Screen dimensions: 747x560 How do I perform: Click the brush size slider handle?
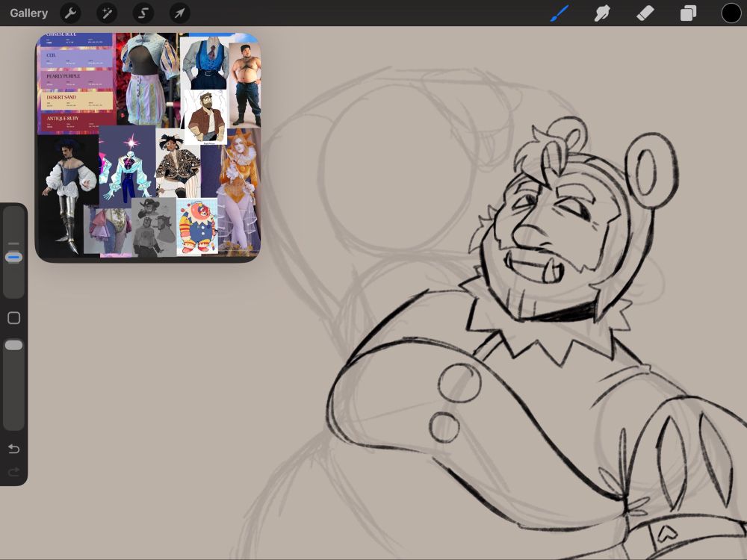pos(13,258)
